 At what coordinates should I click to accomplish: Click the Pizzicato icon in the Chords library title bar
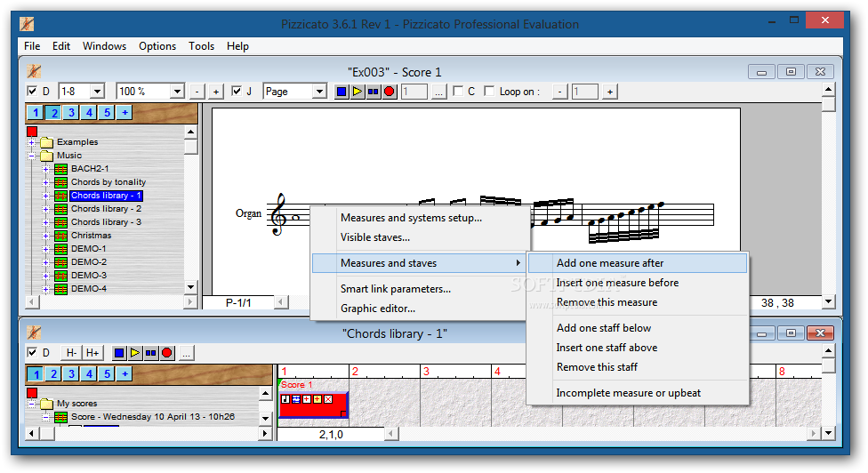point(34,333)
